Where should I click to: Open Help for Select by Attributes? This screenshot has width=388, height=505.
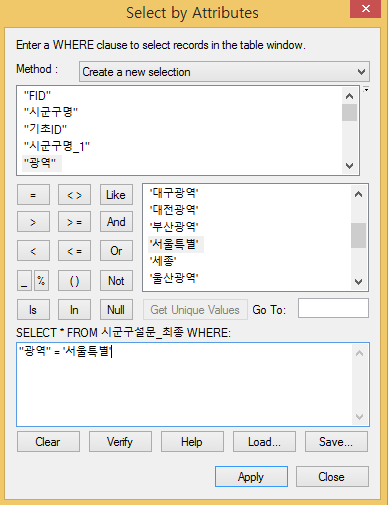click(192, 442)
